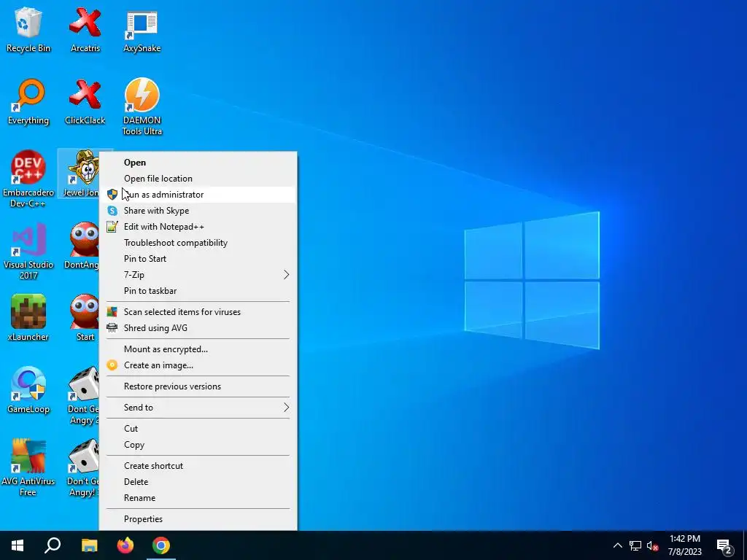Viewport: 747px width, 560px height.
Task: Open File Explorer from taskbar
Action: 89,545
